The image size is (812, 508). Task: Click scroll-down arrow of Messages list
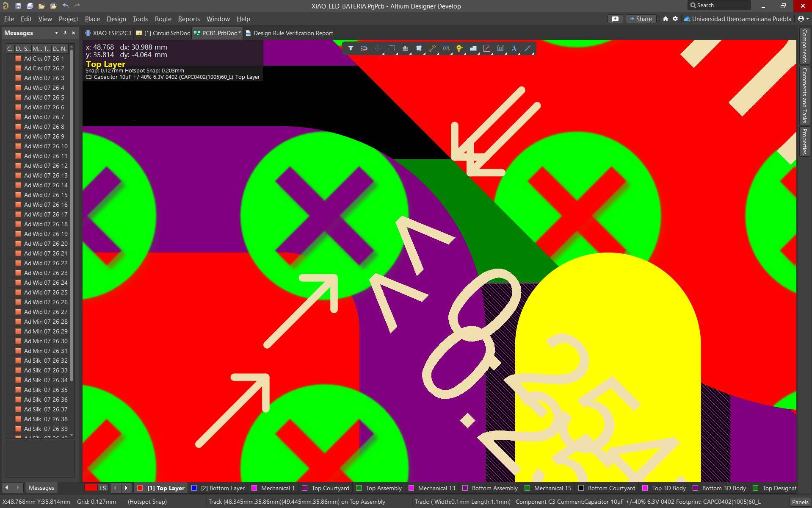tap(72, 435)
